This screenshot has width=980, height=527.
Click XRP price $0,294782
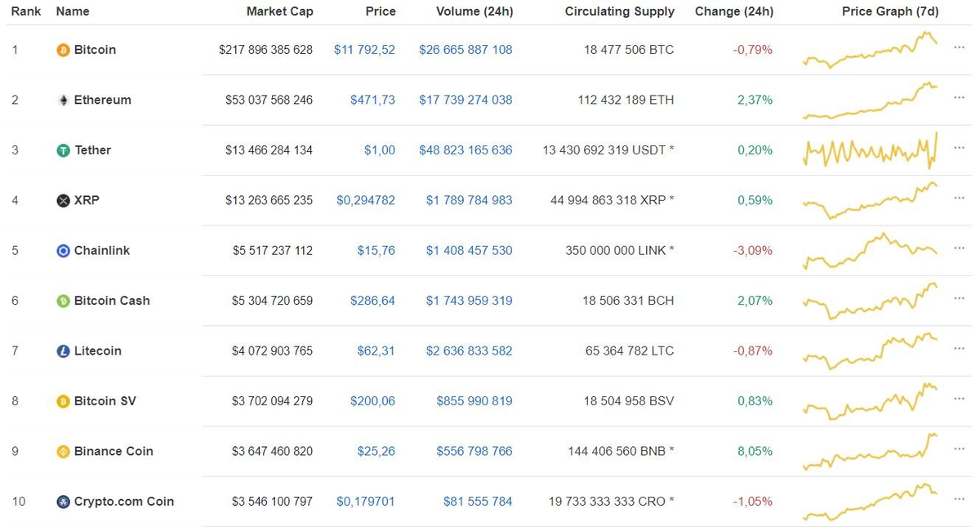pos(366,200)
